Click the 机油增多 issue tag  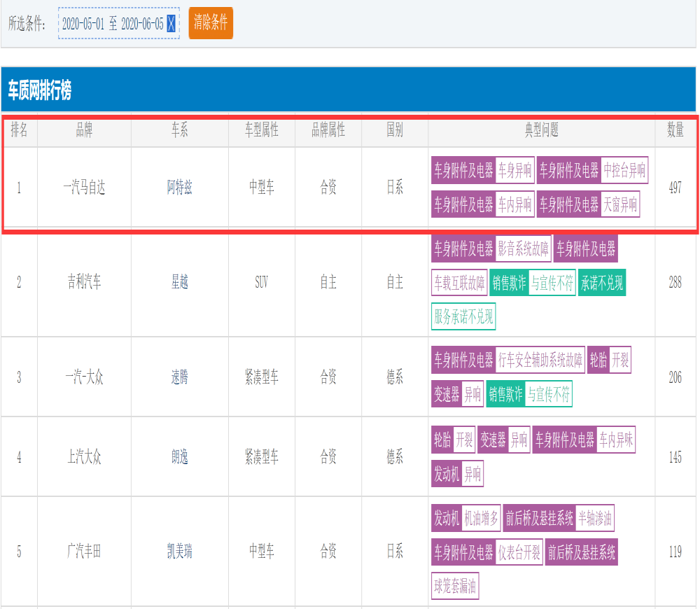pyautogui.click(x=481, y=519)
